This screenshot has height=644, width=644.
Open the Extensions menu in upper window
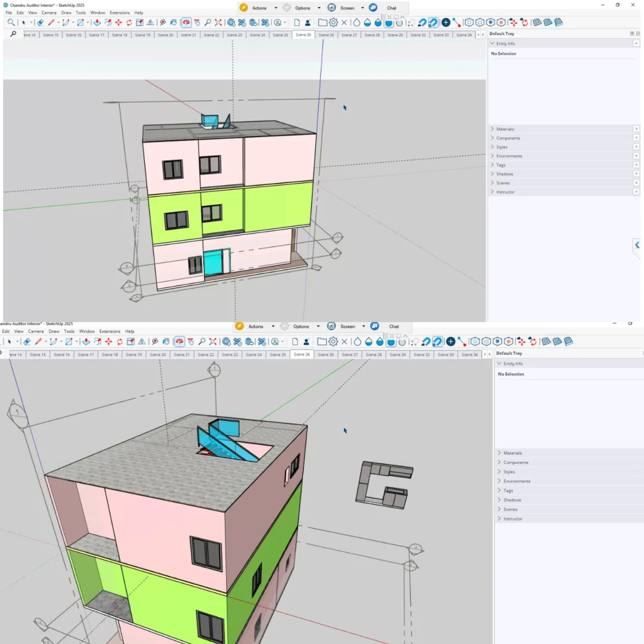click(x=119, y=13)
